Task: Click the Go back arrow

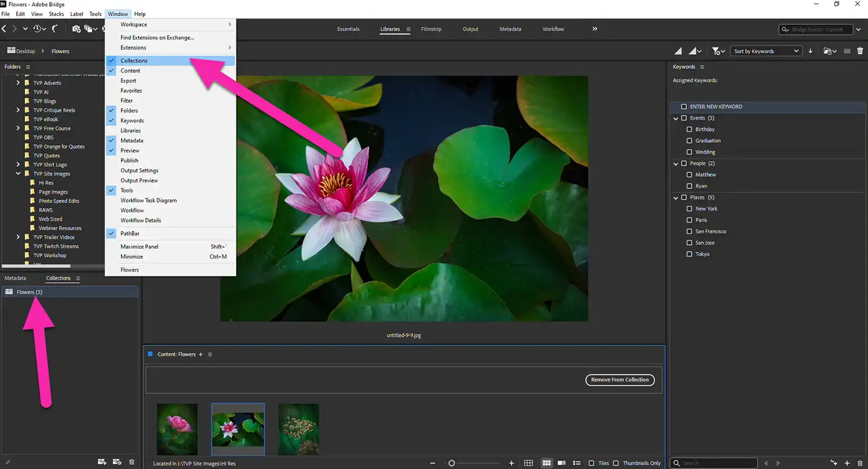Action: [x=4, y=29]
